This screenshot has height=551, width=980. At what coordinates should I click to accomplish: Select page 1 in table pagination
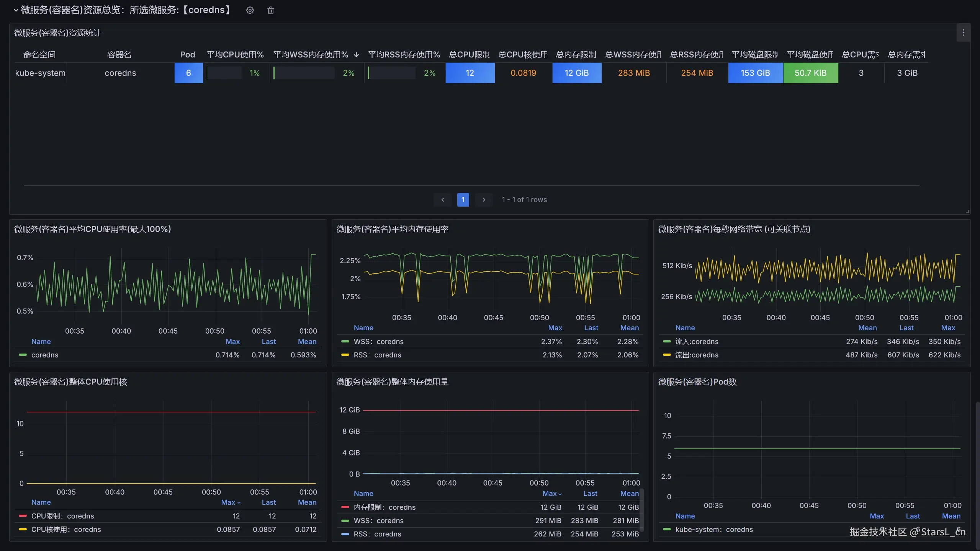coord(463,200)
